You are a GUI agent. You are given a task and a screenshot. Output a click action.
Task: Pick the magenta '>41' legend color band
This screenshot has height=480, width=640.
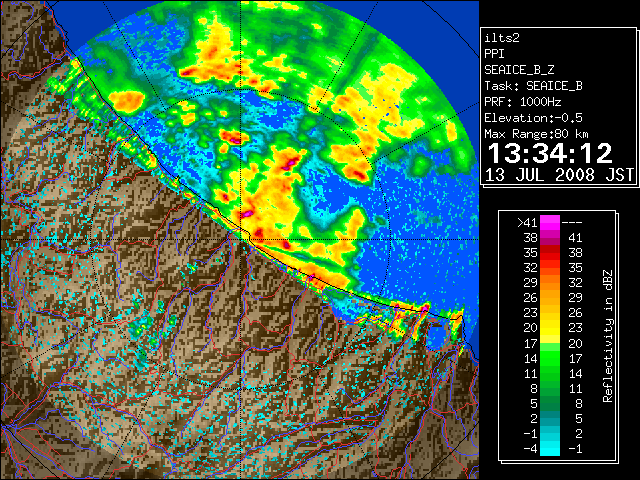550,223
